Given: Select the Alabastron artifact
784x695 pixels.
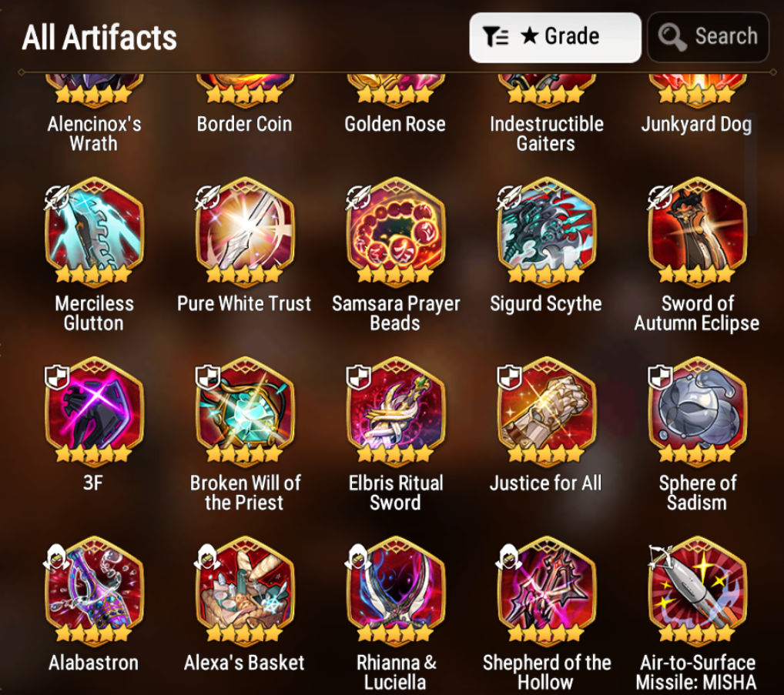Looking at the screenshot, I should point(94,592).
